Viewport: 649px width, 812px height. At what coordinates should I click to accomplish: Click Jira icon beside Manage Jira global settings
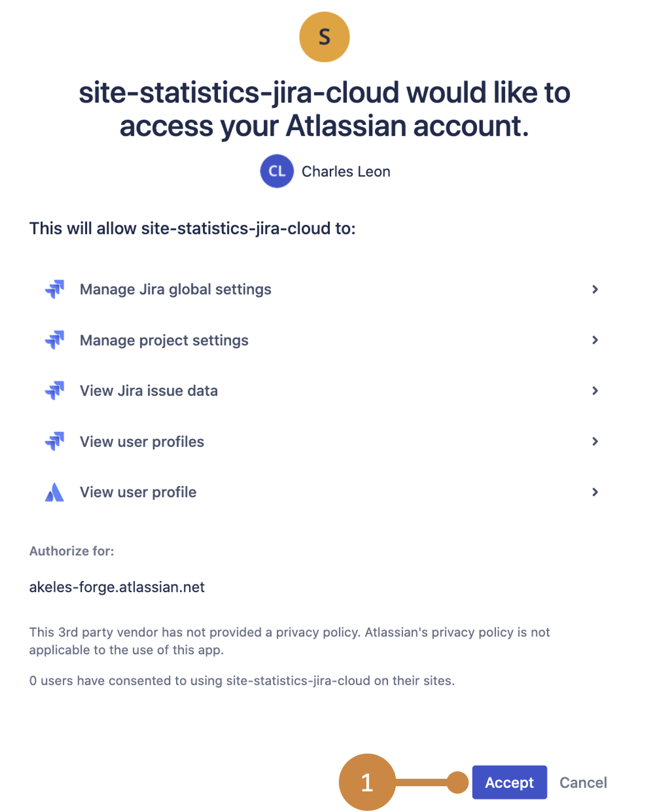[55, 289]
